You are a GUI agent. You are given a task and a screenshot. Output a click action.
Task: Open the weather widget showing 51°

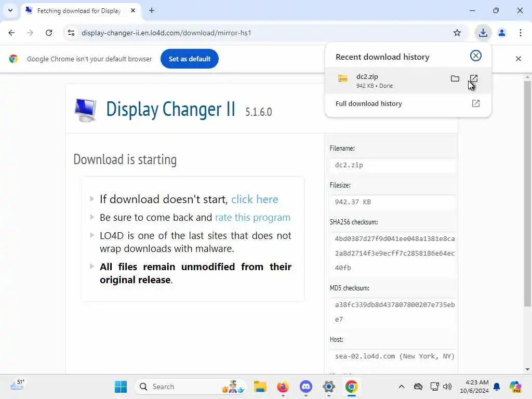(17, 385)
